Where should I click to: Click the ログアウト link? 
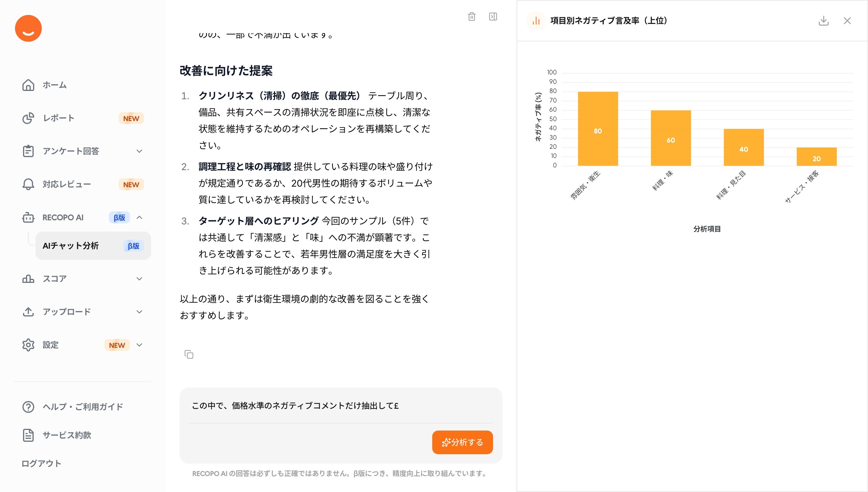[x=41, y=463]
